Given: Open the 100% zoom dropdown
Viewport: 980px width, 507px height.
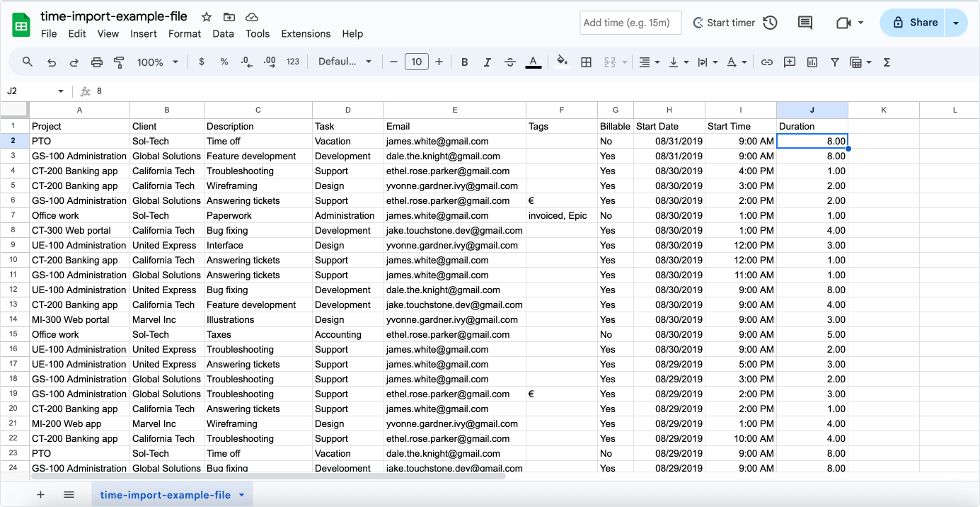Looking at the screenshot, I should click(x=157, y=62).
